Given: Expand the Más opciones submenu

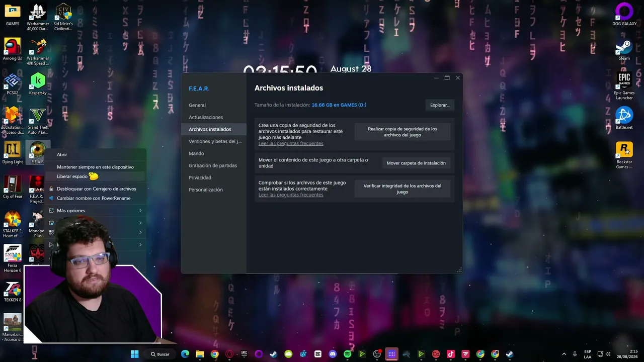Looking at the screenshot, I should 95,211.
